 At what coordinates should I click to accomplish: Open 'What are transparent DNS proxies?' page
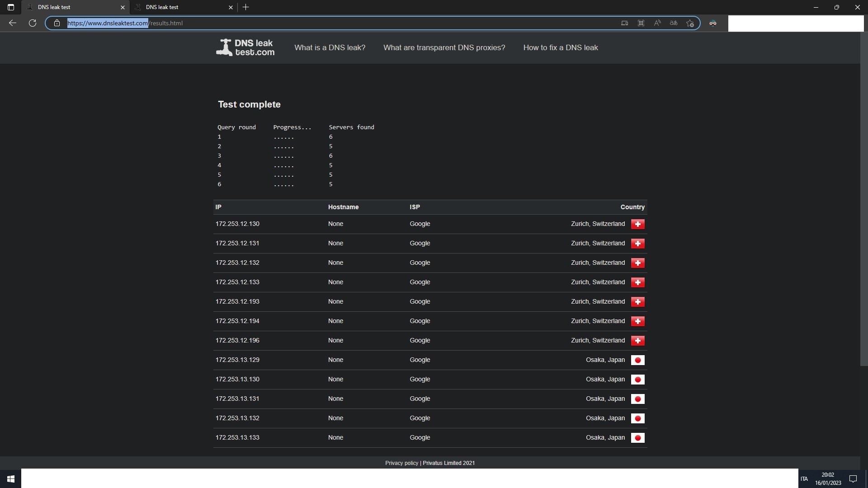click(444, 47)
